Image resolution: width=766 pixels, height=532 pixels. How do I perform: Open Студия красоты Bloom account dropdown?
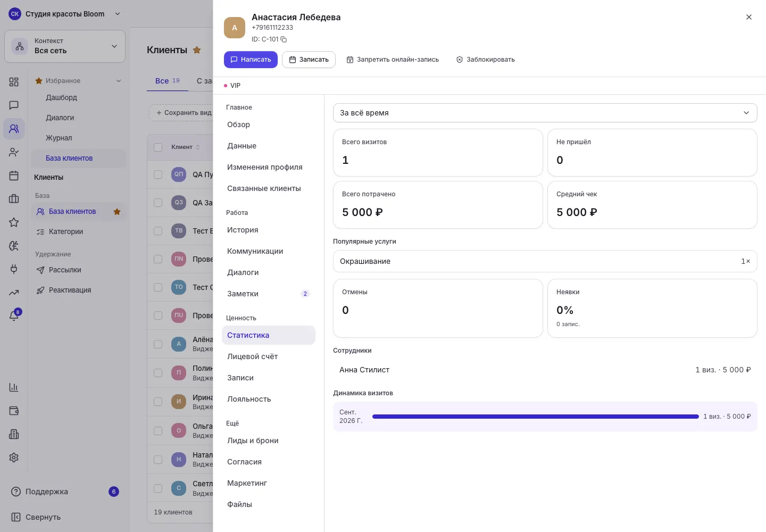tap(65, 14)
